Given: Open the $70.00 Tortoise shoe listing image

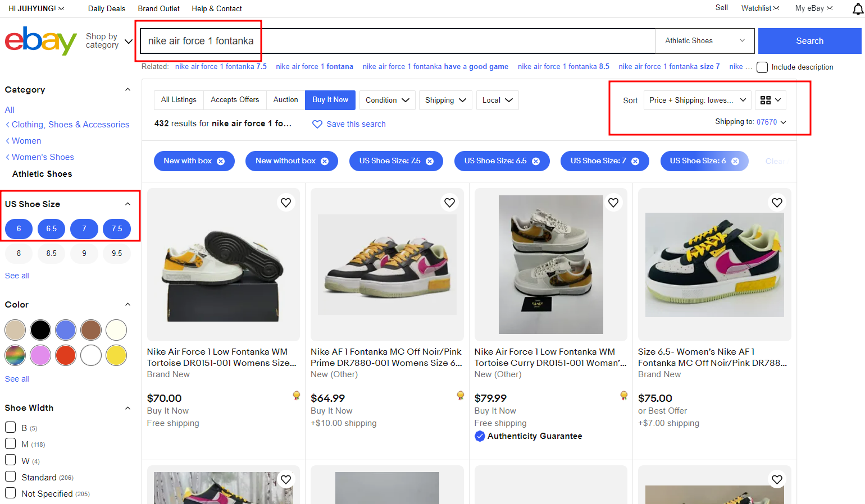Looking at the screenshot, I should point(224,264).
